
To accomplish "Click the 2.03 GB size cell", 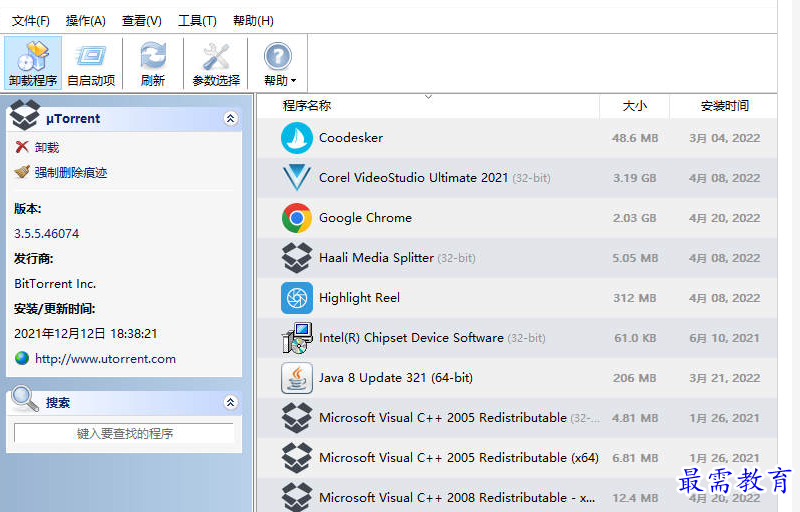I will [635, 218].
